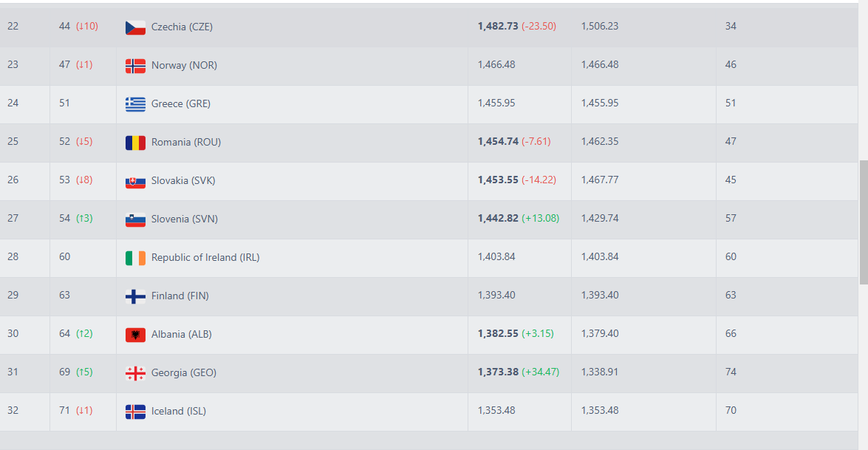
Task: Click the Greece flag icon
Action: (x=135, y=104)
